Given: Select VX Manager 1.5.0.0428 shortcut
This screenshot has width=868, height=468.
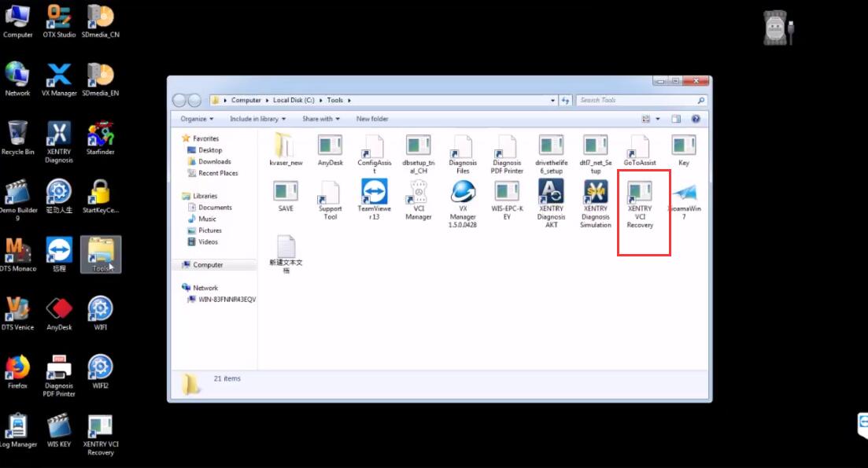Looking at the screenshot, I should (463, 204).
